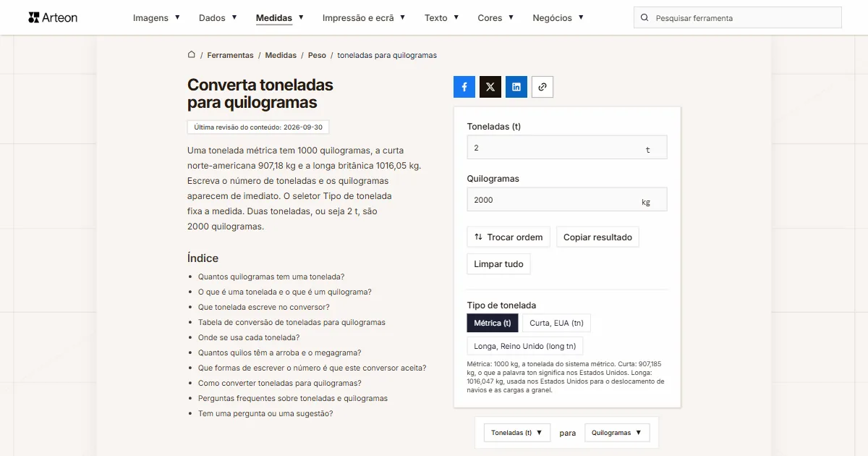Share this page on LinkedIn

pyautogui.click(x=516, y=87)
